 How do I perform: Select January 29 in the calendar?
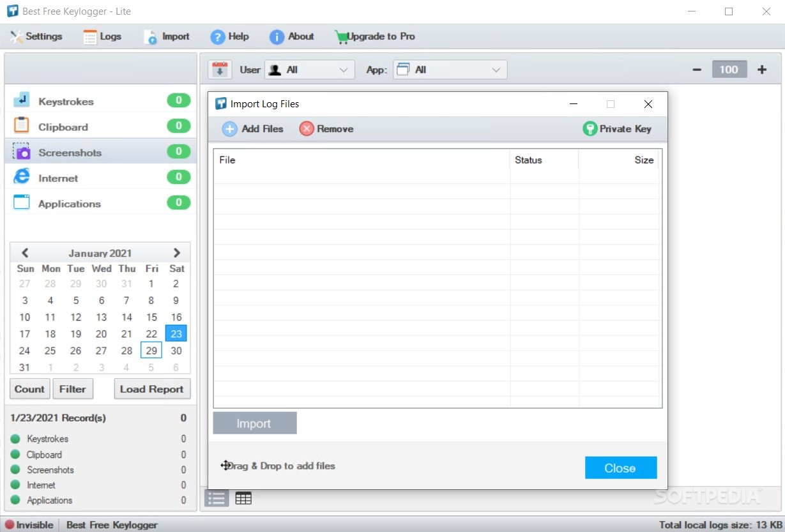[151, 350]
